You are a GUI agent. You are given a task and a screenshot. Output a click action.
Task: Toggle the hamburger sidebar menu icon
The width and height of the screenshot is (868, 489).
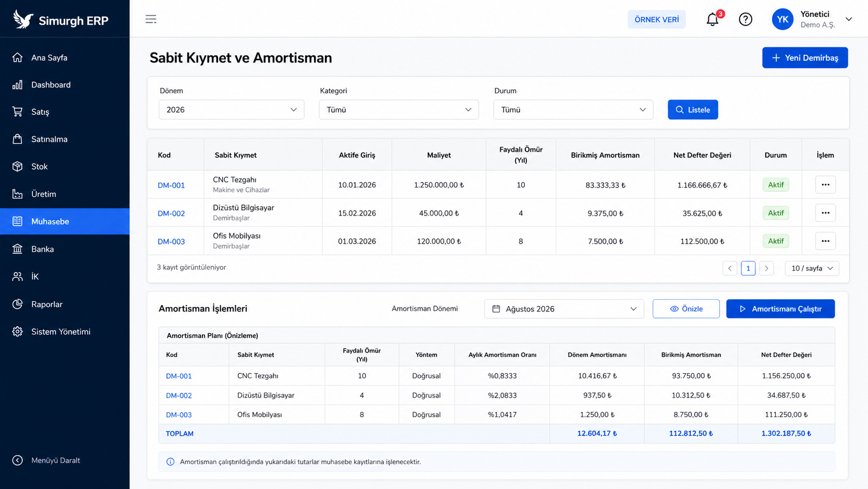[151, 19]
